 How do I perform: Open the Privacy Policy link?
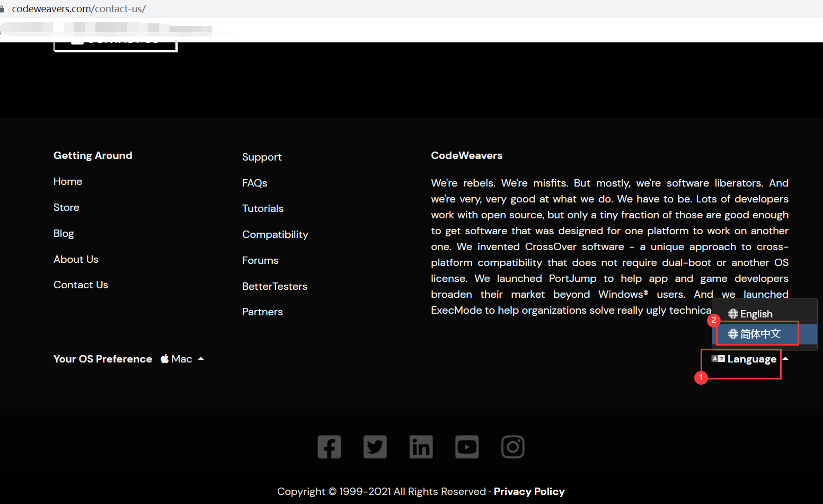(529, 491)
